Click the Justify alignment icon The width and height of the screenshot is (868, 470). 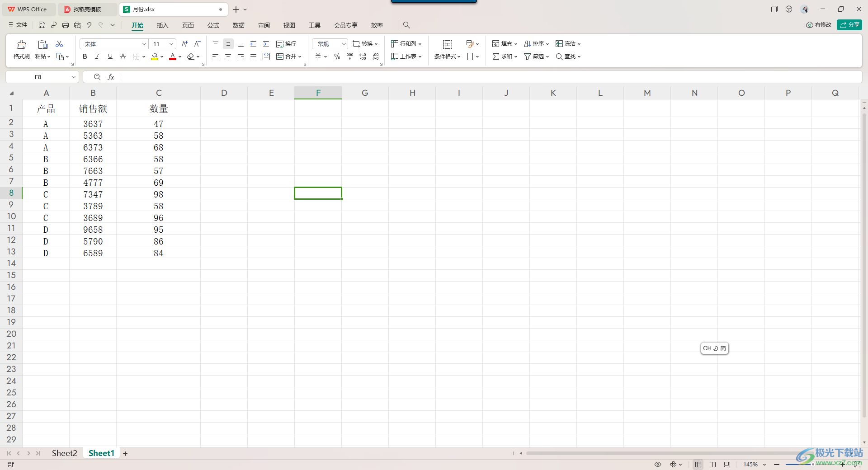coord(254,56)
